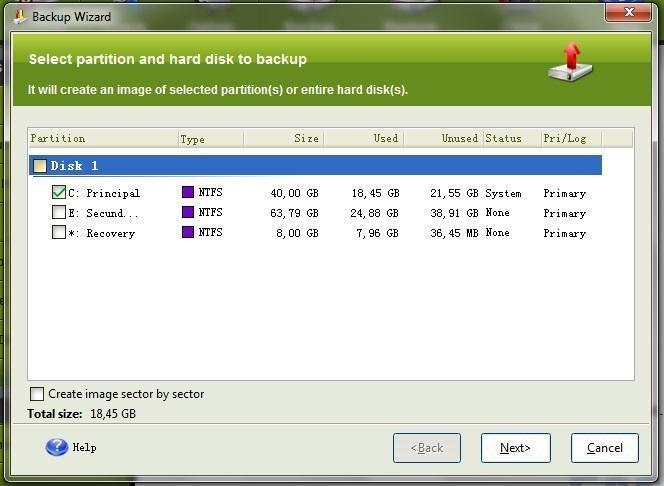Select the *: Recovery partition name

click(x=102, y=233)
